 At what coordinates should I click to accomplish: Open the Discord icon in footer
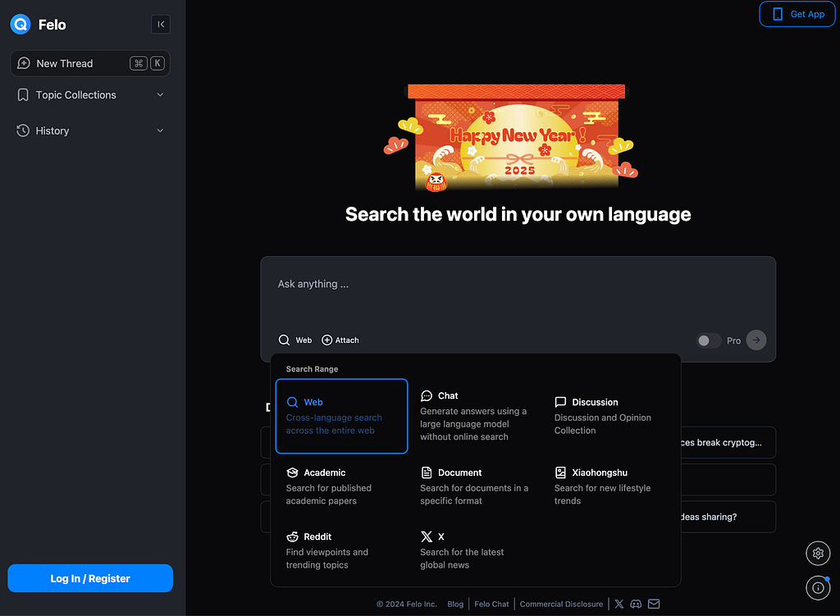click(x=636, y=604)
